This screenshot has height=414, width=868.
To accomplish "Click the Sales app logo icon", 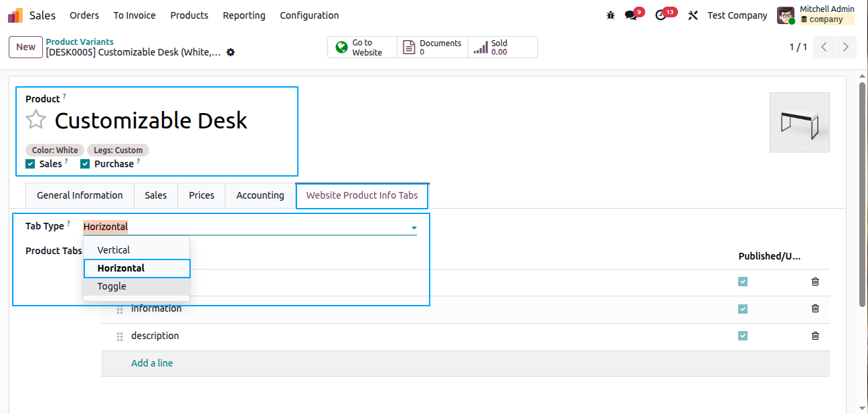I will [x=15, y=15].
